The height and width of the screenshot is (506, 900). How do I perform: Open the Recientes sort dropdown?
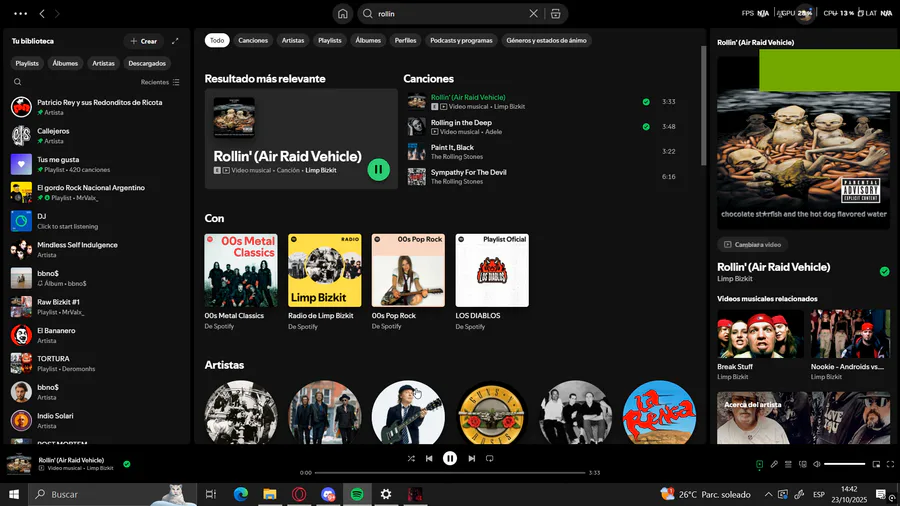(160, 82)
